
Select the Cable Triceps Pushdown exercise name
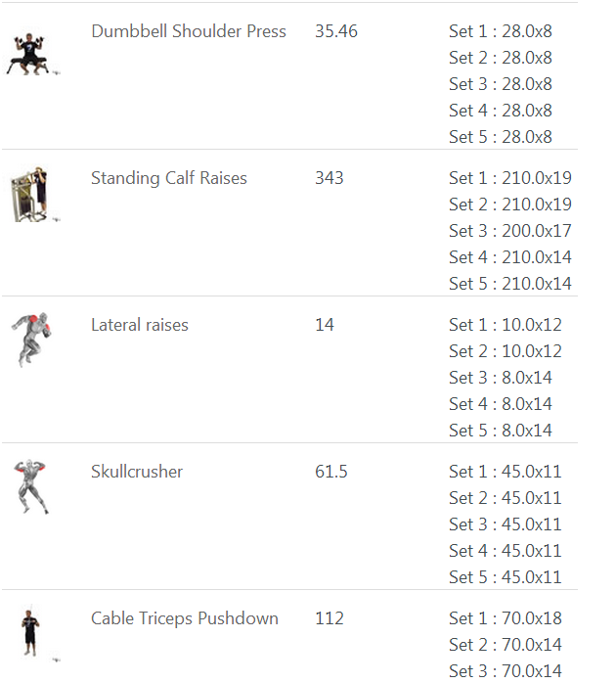(185, 618)
